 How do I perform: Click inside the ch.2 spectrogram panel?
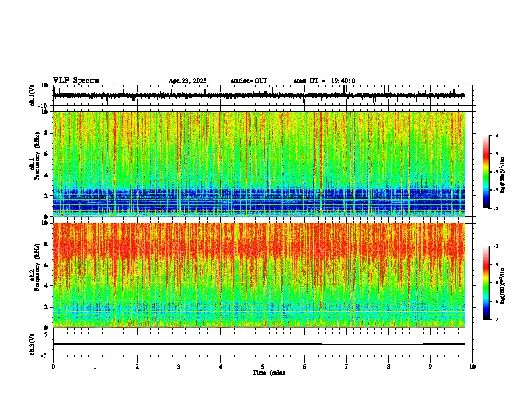click(x=259, y=275)
